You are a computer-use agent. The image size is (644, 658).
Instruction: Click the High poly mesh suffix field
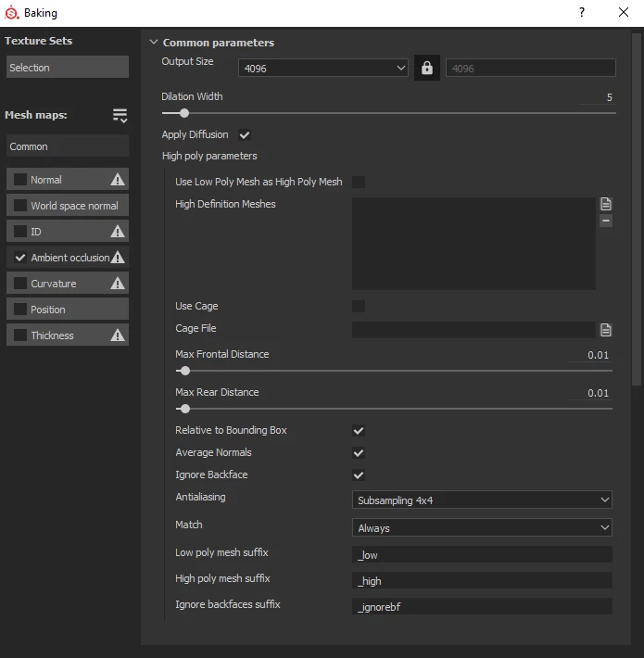tap(482, 580)
